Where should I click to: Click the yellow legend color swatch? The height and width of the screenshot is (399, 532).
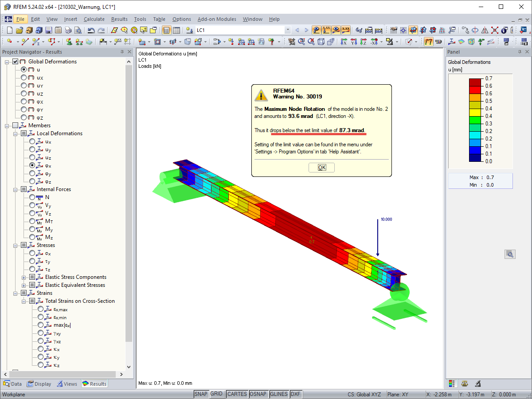click(x=475, y=112)
